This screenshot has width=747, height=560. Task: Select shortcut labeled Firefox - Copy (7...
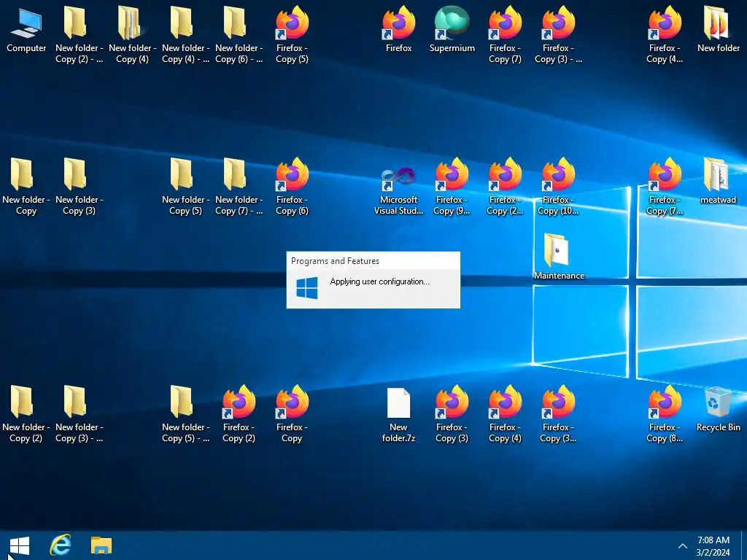665,187
